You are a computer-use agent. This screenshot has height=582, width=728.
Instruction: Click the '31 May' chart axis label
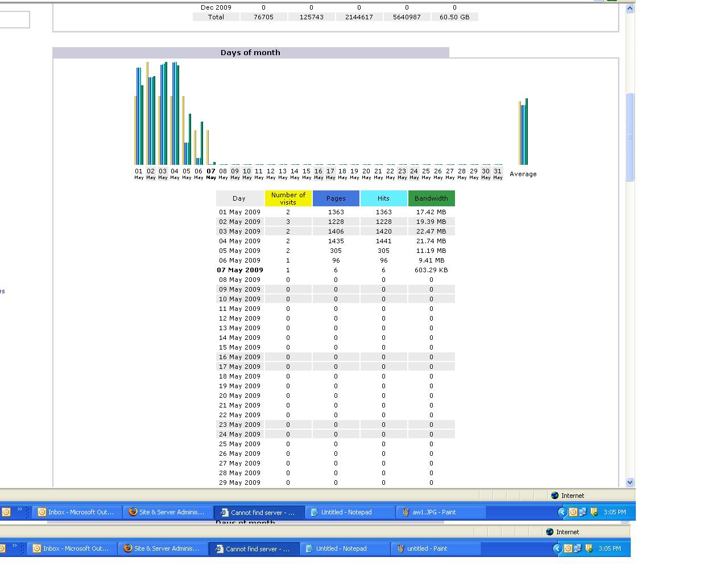tap(498, 173)
